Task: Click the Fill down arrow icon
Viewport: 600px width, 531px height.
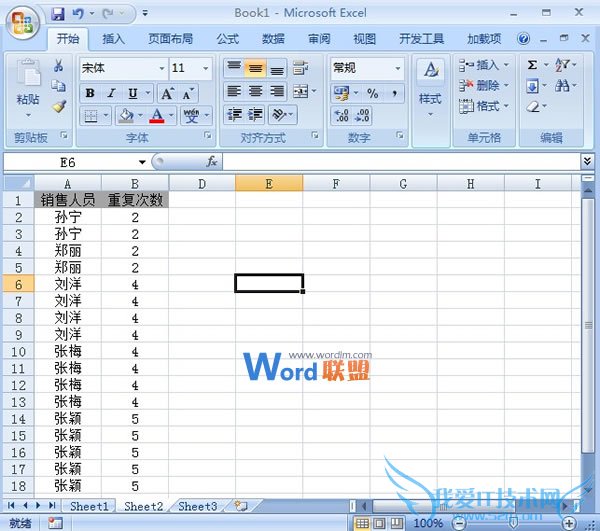Action: [x=532, y=86]
